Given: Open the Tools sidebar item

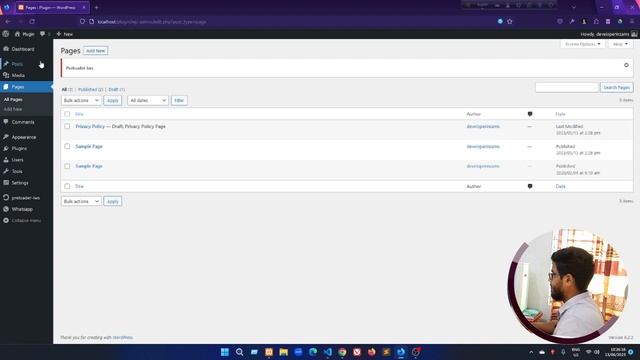Looking at the screenshot, I should click(x=17, y=171).
